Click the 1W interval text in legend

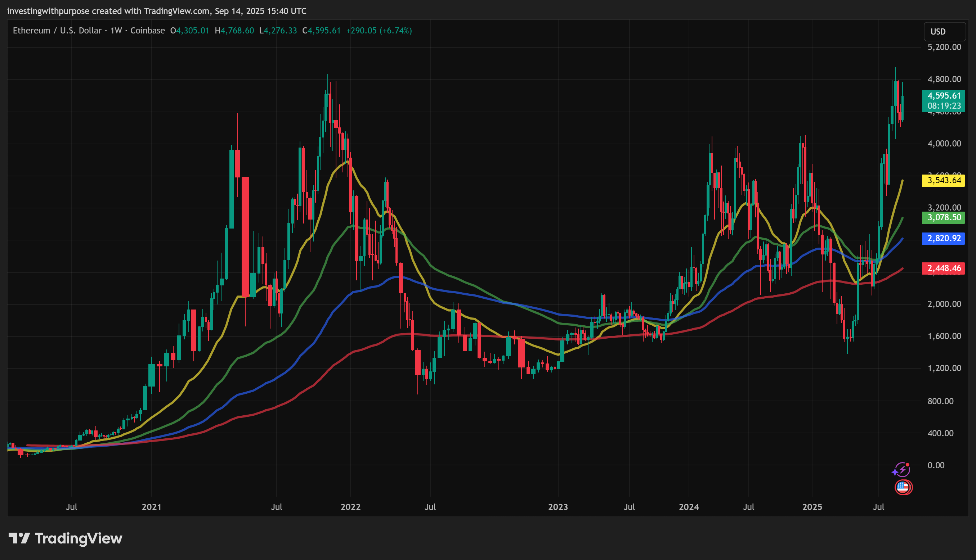click(x=116, y=31)
